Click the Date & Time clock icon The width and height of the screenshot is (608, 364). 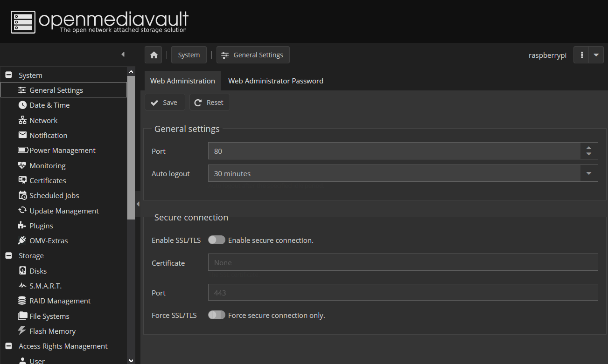[x=22, y=105]
